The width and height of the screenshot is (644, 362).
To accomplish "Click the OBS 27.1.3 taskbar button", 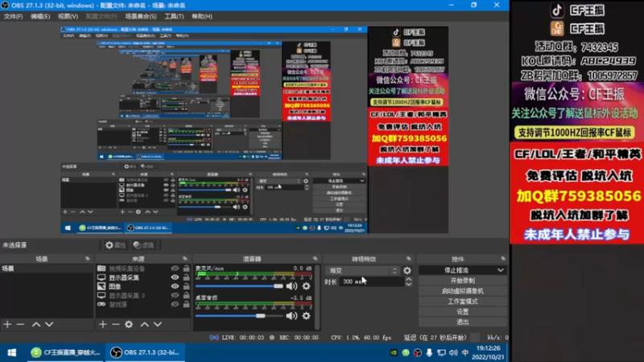I will [x=146, y=352].
